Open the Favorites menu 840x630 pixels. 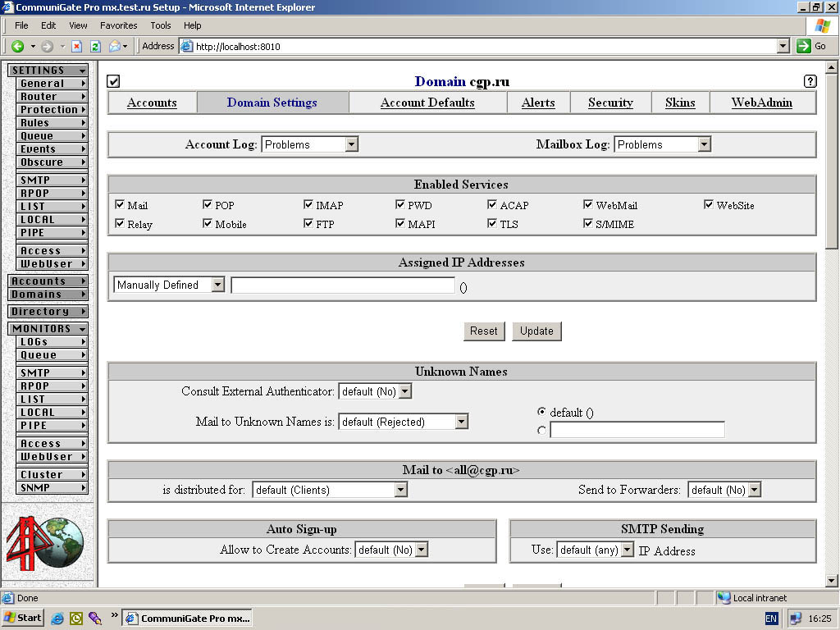pyautogui.click(x=118, y=25)
